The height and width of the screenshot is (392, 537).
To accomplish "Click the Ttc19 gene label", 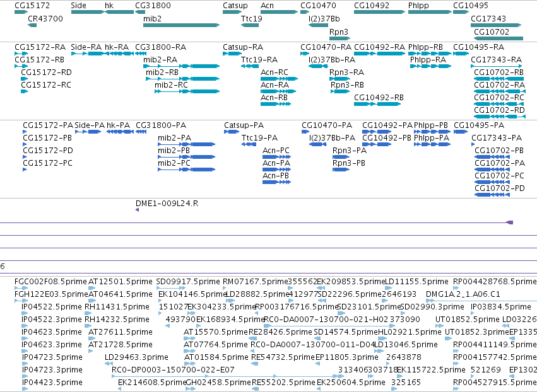I will [252, 18].
